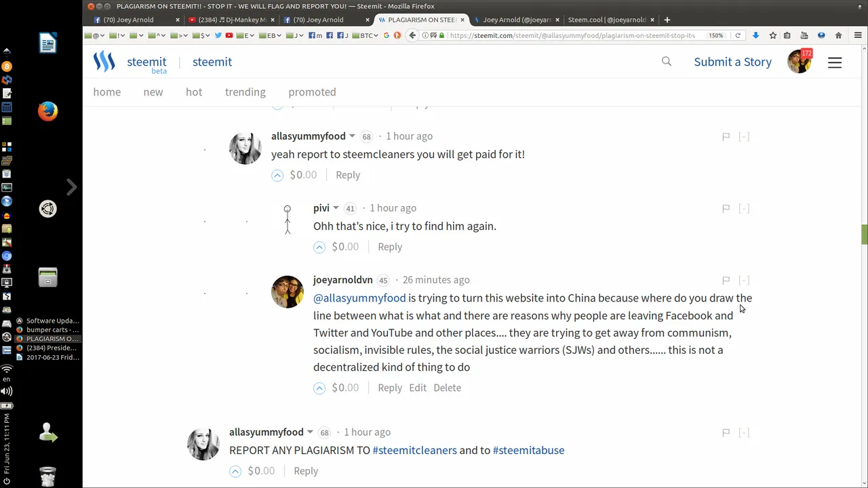Screen dimensions: 868x488
Task: Open the file drawer icon on panel
Action: coord(47,277)
